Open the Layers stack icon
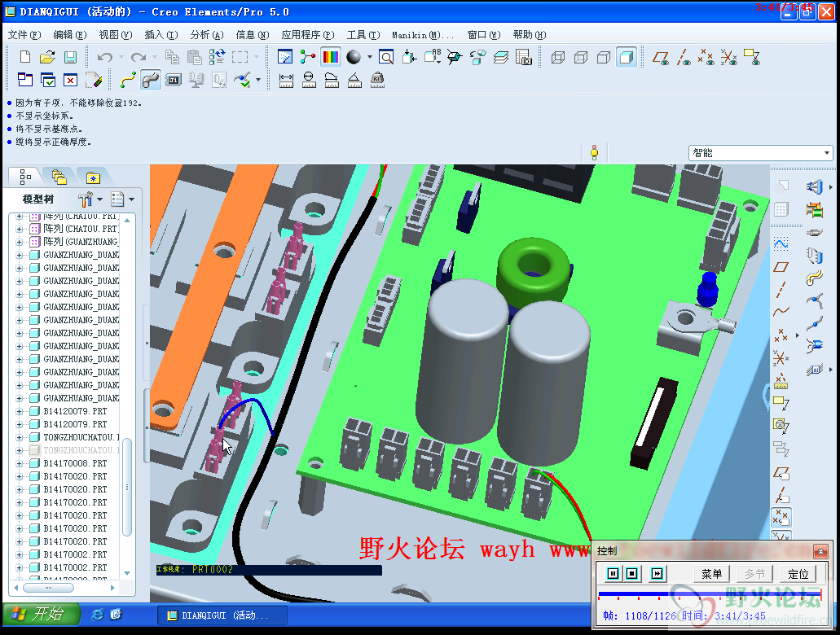This screenshot has width=840, height=635. coord(500,57)
